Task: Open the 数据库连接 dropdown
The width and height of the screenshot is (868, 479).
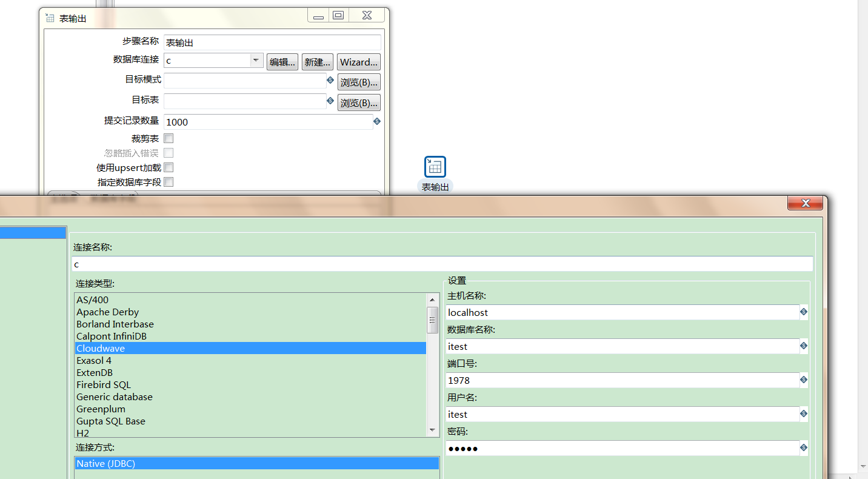Action: 256,60
